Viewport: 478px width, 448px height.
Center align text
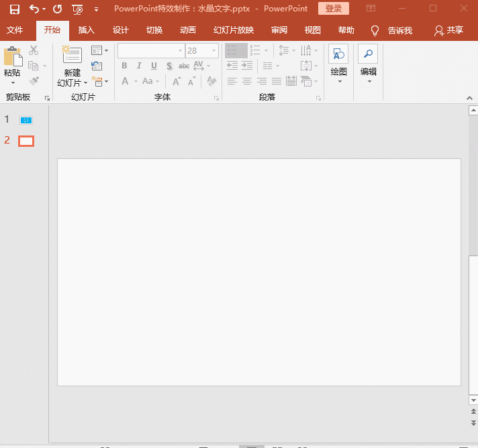click(247, 81)
